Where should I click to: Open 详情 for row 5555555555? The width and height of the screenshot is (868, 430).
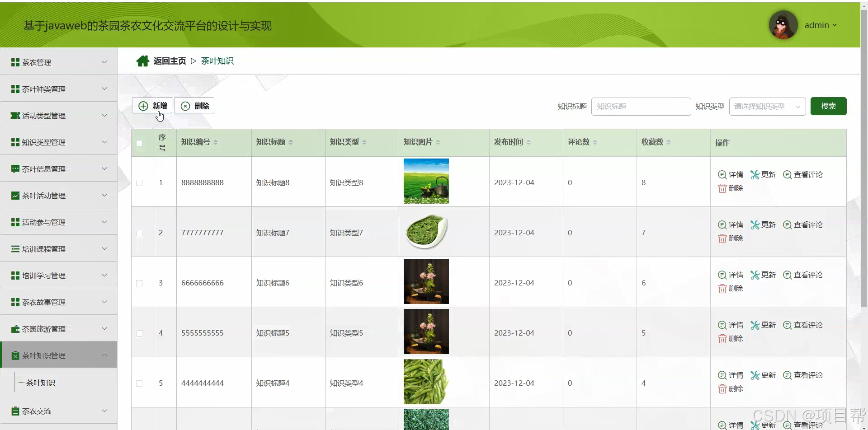(731, 325)
